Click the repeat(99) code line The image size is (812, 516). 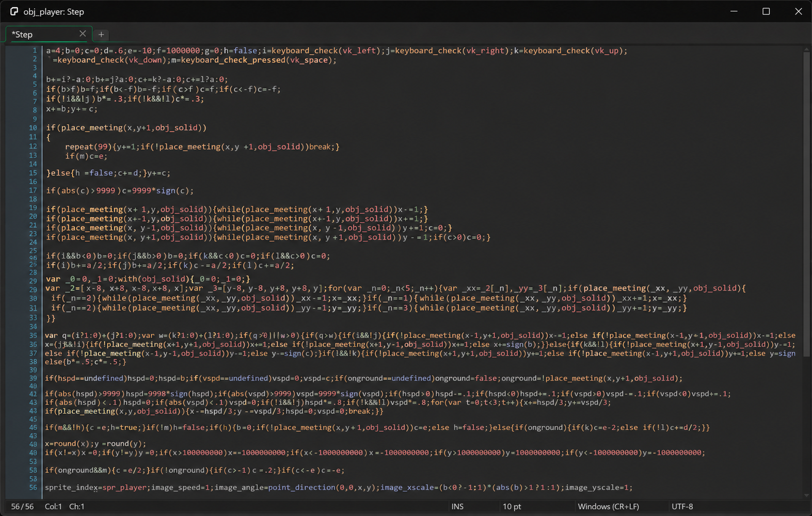202,147
